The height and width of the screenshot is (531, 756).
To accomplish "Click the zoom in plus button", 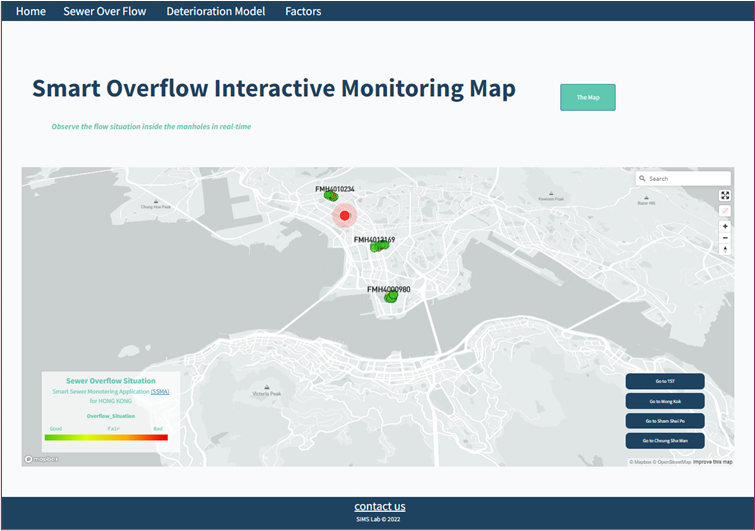I will 725,226.
